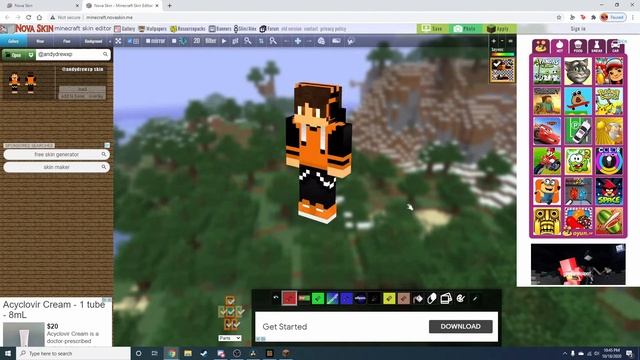Click the Nova Skin logo
The image size is (640, 360).
click(34, 29)
